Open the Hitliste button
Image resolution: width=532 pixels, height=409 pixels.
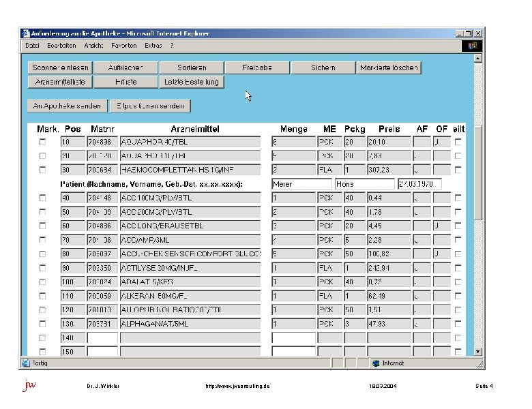125,82
